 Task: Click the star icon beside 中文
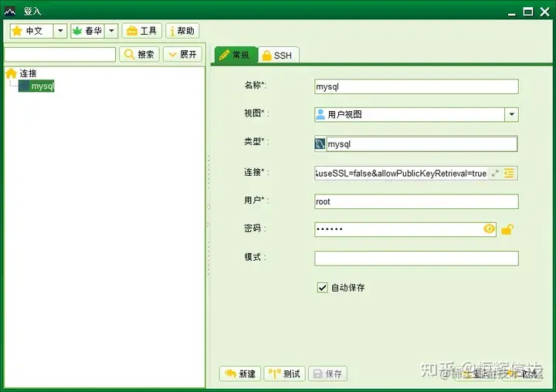tap(17, 31)
